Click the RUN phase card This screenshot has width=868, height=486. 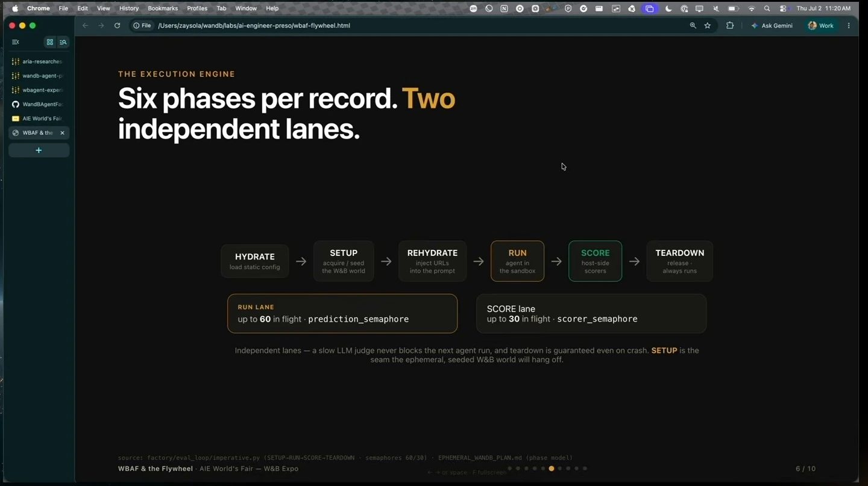click(517, 261)
